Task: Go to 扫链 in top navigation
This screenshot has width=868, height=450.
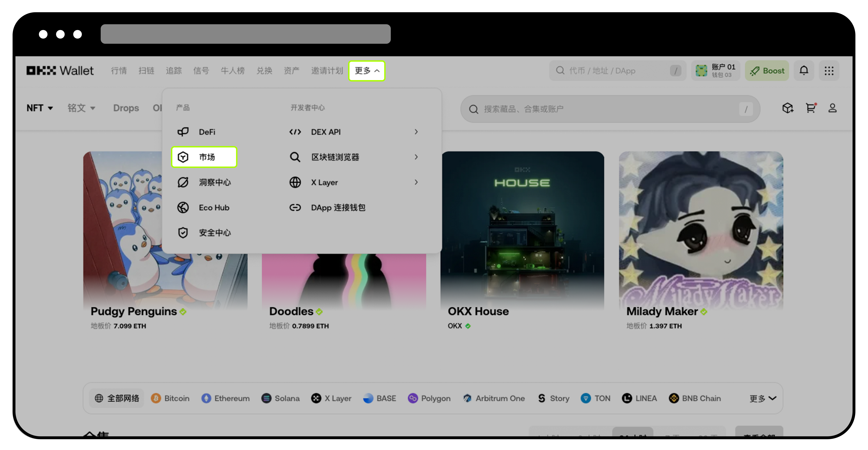Action: click(146, 71)
